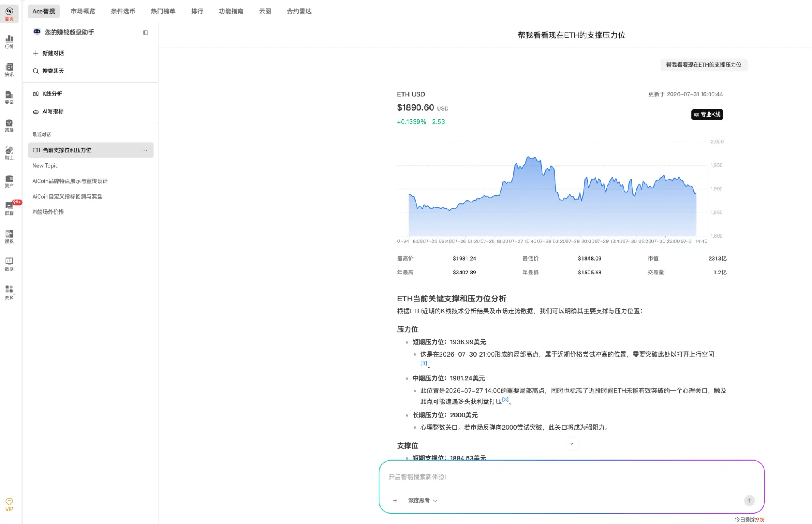Click the 最低价 $1848.09 value
This screenshot has width=812, height=524.
click(x=590, y=259)
